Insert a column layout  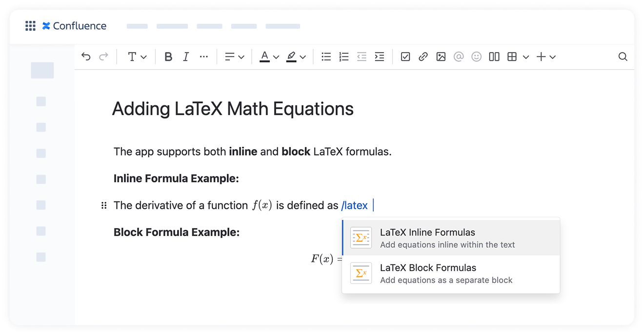[x=494, y=57]
